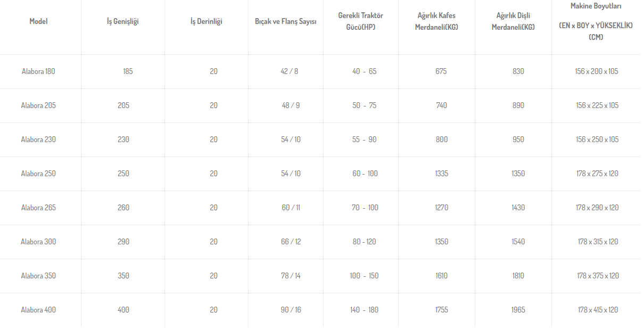Select the 178 x 415 x 120 dimensions cell
644x329 pixels.
(598, 310)
